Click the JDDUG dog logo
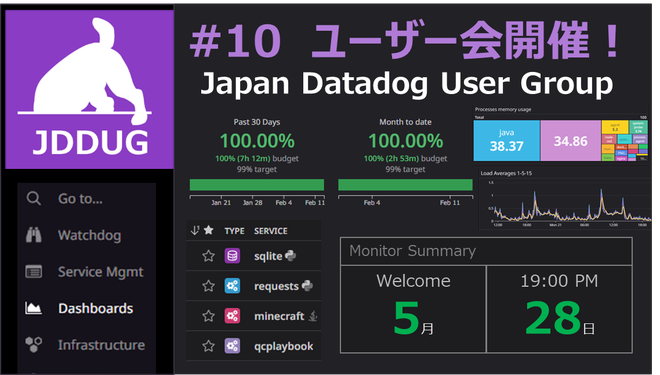This screenshot has width=660, height=375. click(89, 89)
